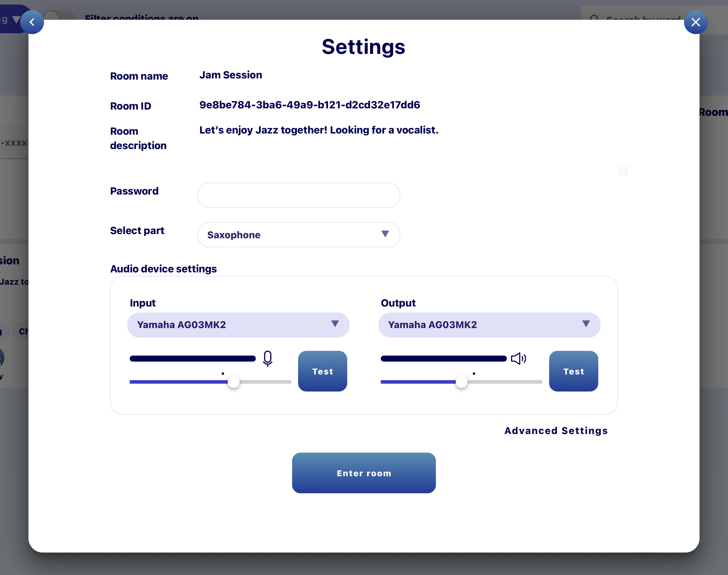Test the output speaker device
Image resolution: width=728 pixels, height=575 pixels.
pyautogui.click(x=573, y=371)
